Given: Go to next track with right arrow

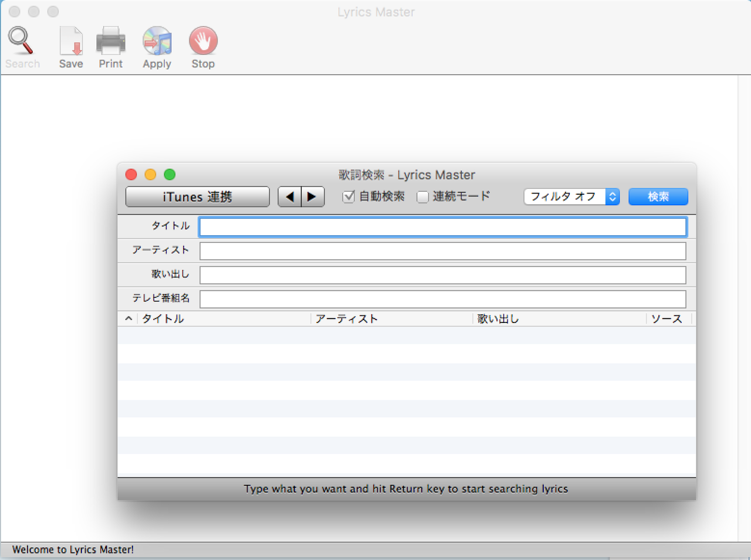Looking at the screenshot, I should [313, 197].
